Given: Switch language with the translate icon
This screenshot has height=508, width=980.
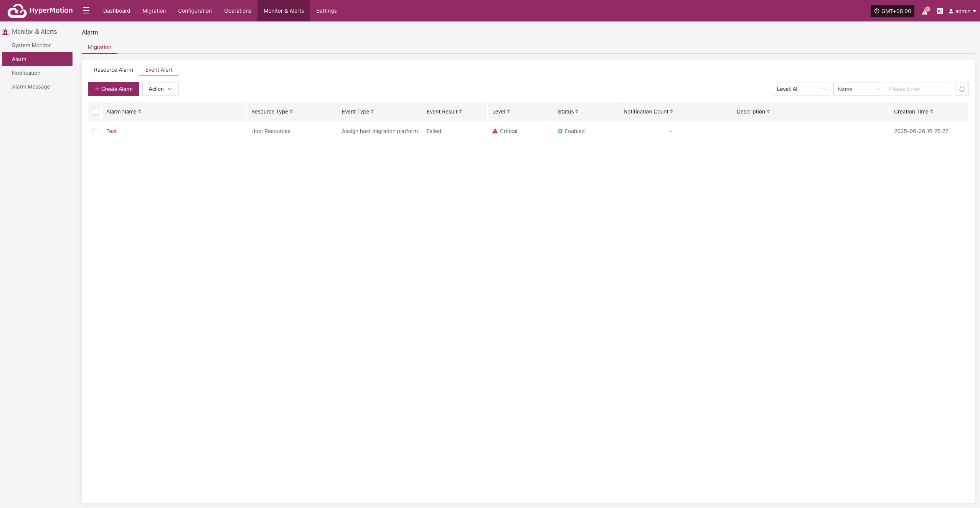Looking at the screenshot, I should click(940, 11).
